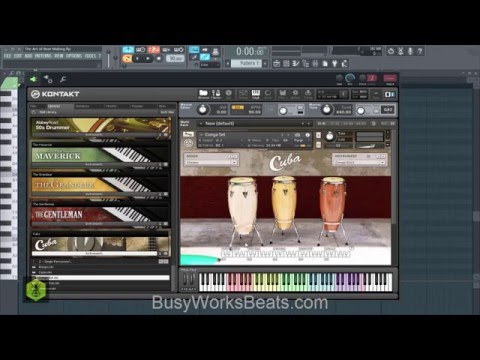Open the FL Studio piano roll toolbar icon
This screenshot has width=480, height=360.
(x=296, y=63)
